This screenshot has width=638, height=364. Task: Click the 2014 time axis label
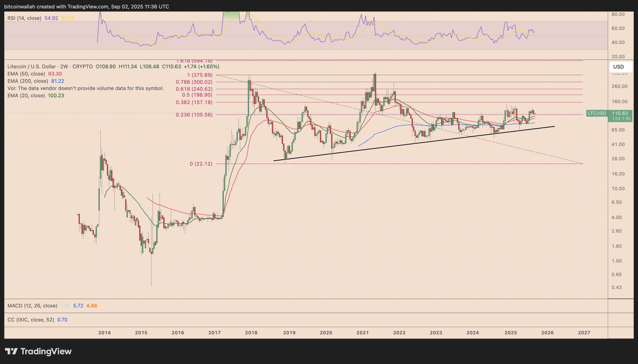(105, 333)
